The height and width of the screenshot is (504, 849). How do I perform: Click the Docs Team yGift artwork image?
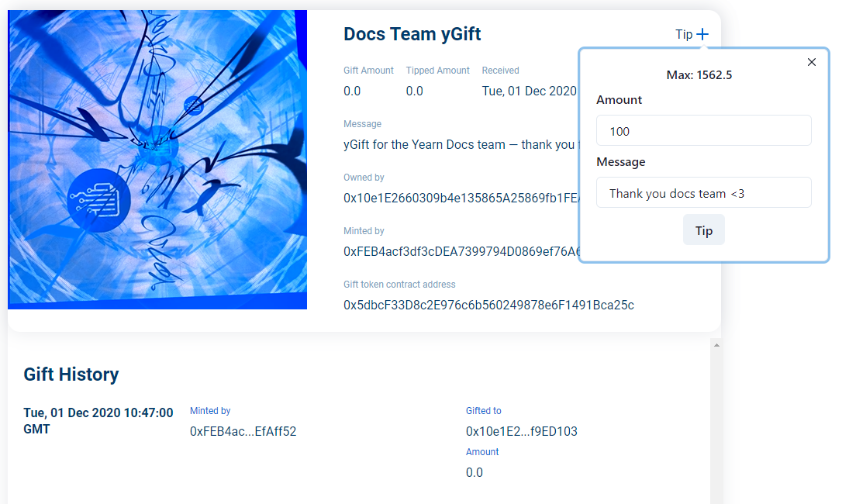157,160
